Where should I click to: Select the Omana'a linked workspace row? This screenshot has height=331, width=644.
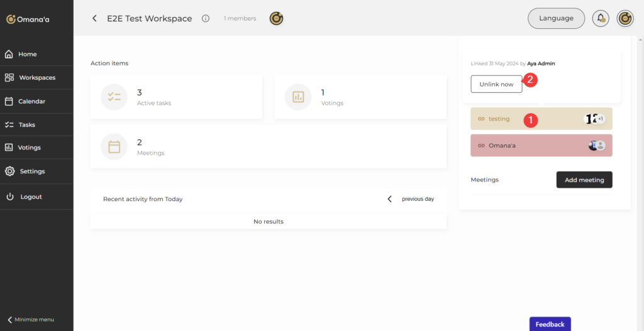502,146
